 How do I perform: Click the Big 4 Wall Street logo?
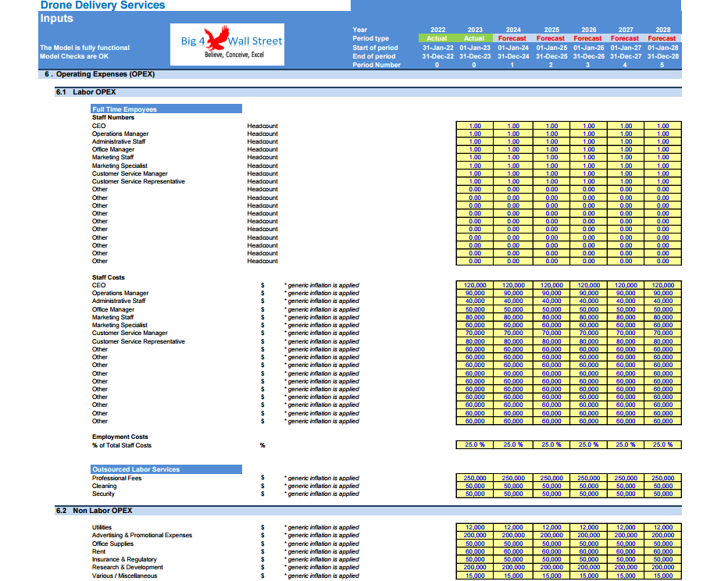[227, 45]
